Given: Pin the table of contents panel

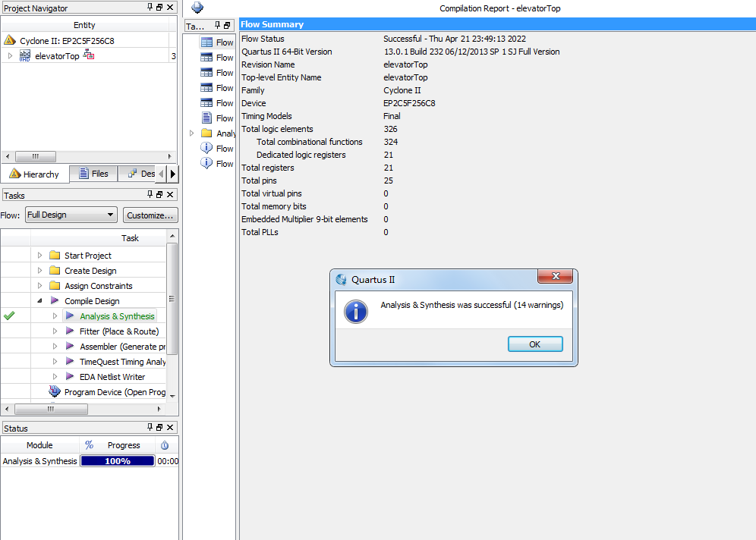Looking at the screenshot, I should (x=217, y=25).
